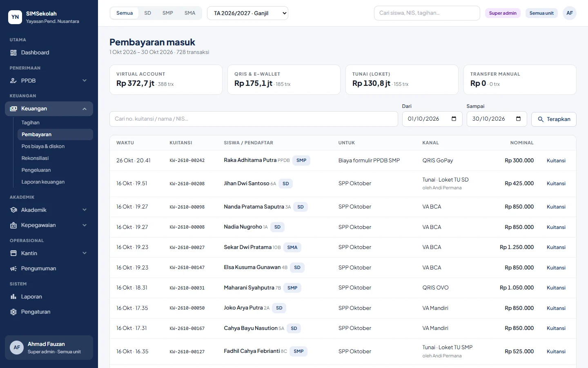Click the search magnifier on Terapkan

(541, 119)
